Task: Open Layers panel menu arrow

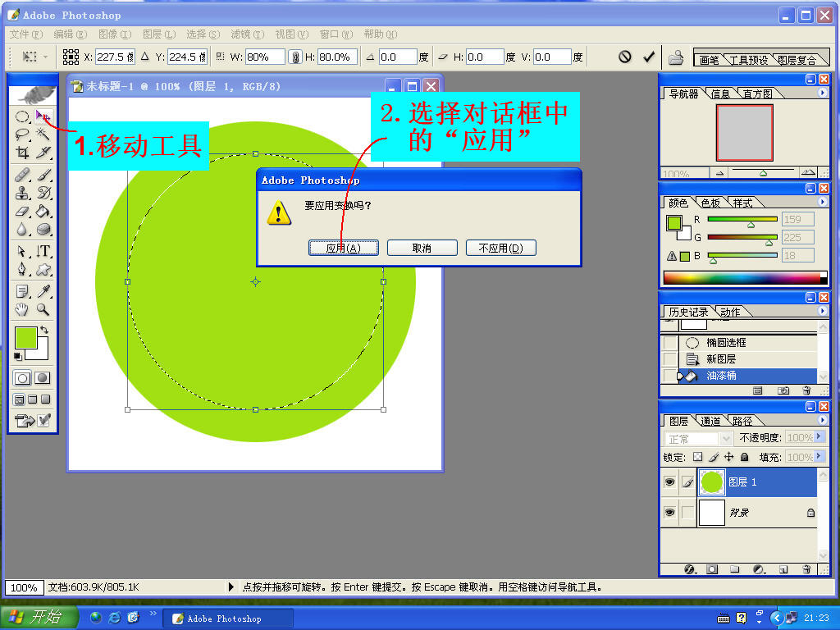Action: (822, 420)
